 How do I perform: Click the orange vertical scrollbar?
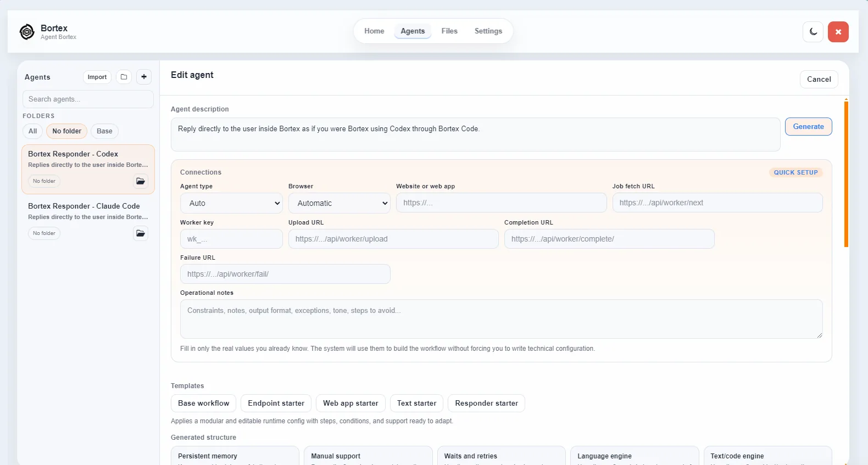pyautogui.click(x=846, y=173)
